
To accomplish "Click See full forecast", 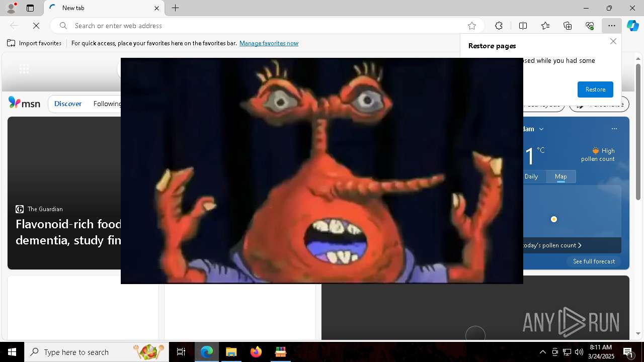I will [594, 261].
